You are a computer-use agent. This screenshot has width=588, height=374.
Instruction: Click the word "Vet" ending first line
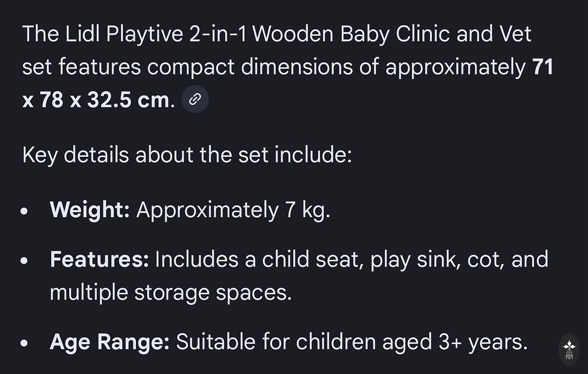tap(515, 34)
